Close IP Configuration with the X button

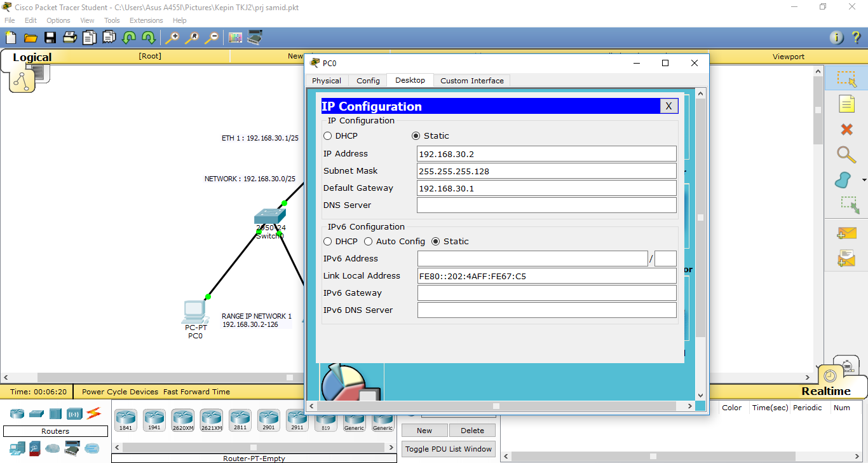668,106
